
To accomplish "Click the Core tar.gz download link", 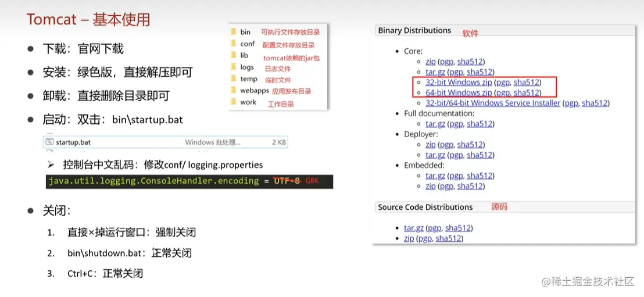I will [x=435, y=72].
